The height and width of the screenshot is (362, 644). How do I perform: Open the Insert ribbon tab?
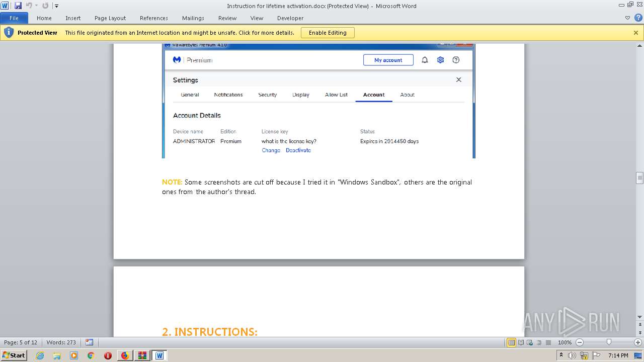[x=73, y=18]
